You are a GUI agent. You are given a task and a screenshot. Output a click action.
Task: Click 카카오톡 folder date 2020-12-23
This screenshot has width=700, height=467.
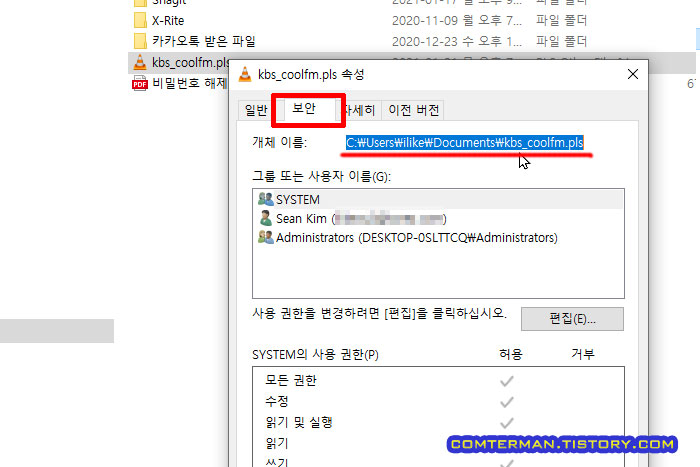click(x=457, y=42)
